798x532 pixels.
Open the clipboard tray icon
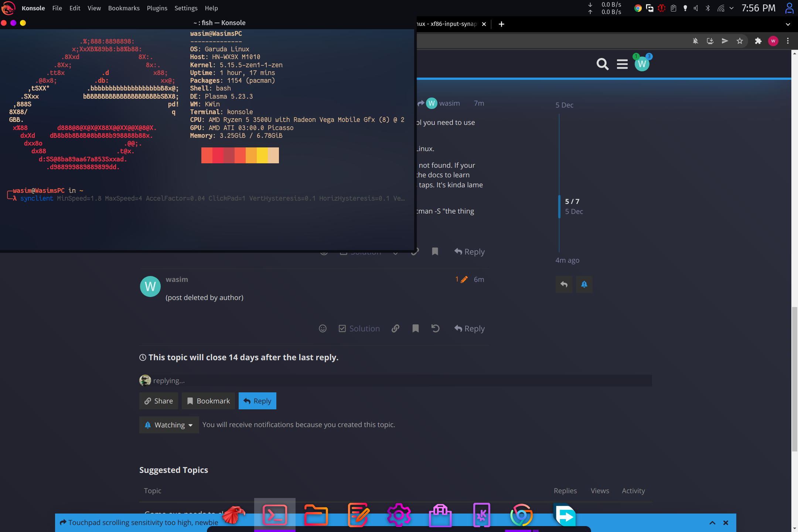673,8
